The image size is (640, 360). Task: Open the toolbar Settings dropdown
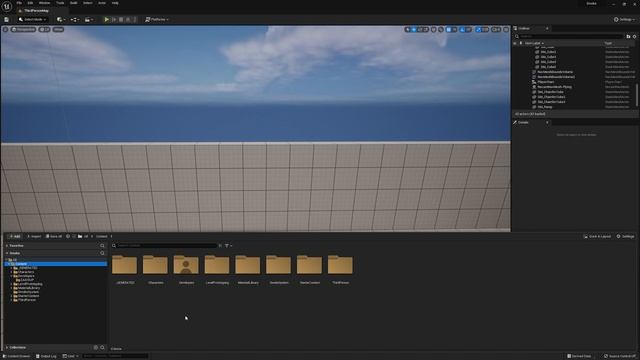[624, 20]
